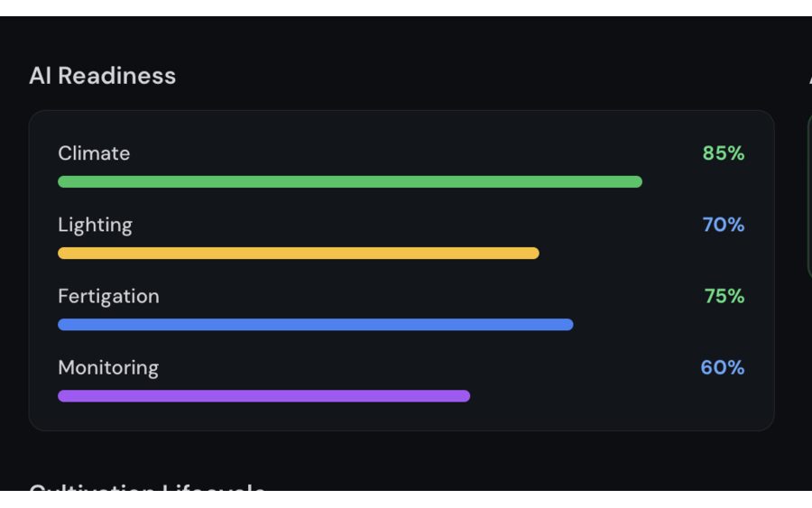This screenshot has width=812, height=508.
Task: Select the Climate readiness label
Action: 94,153
